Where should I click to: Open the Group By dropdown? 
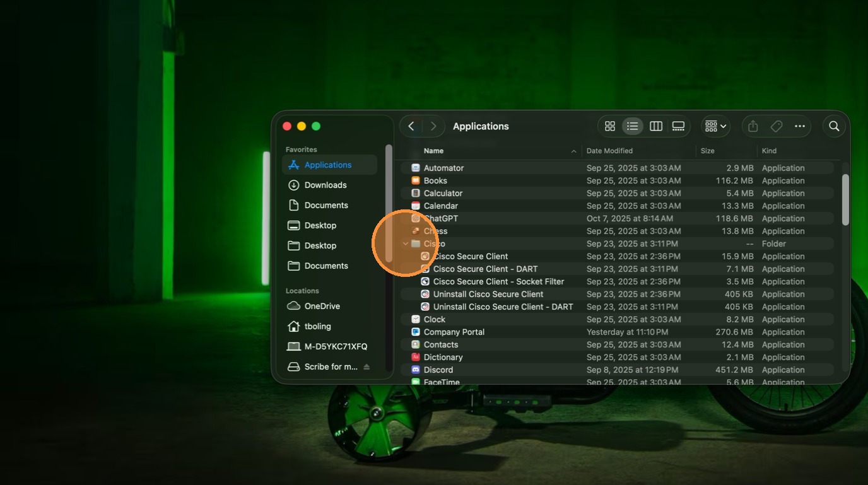point(715,126)
